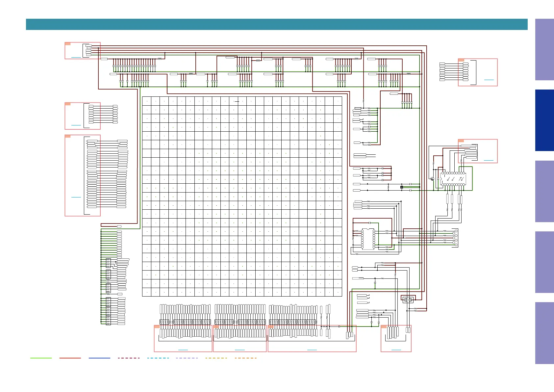Follow the blue link in the middle-right pink box

(x=489, y=160)
